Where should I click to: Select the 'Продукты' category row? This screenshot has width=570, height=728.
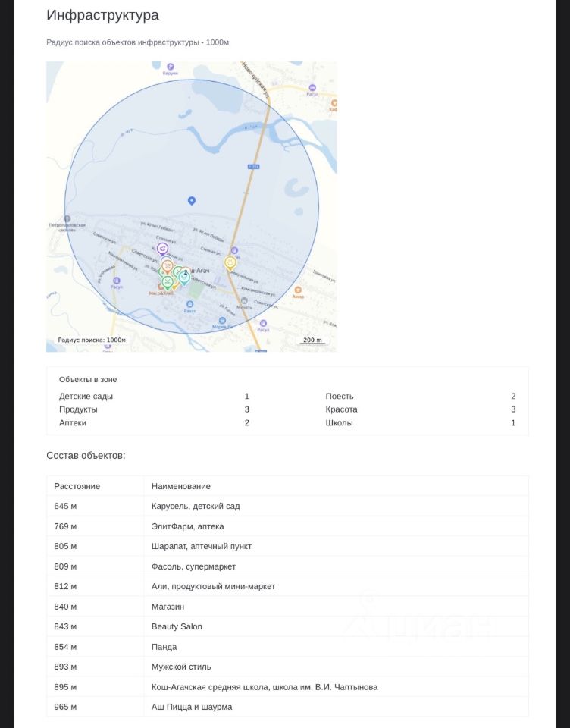154,409
